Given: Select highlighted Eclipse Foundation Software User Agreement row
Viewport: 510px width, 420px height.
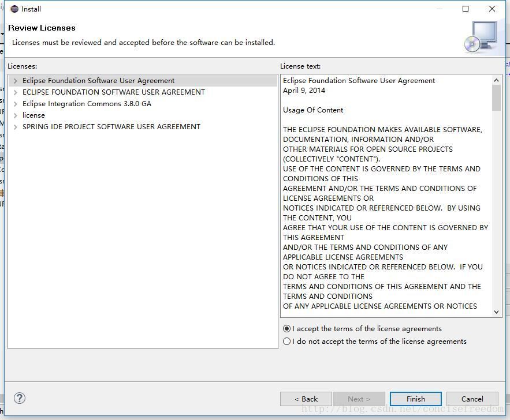Looking at the screenshot, I should 143,81.
